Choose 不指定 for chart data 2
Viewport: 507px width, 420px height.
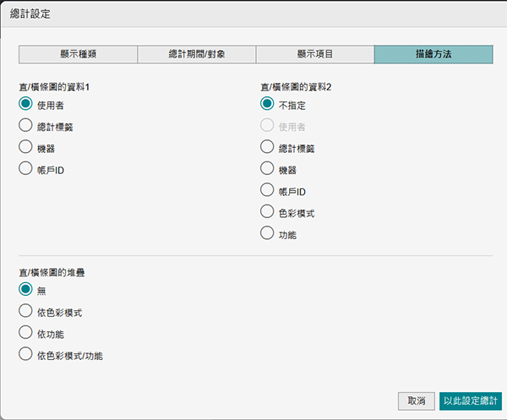pos(267,105)
